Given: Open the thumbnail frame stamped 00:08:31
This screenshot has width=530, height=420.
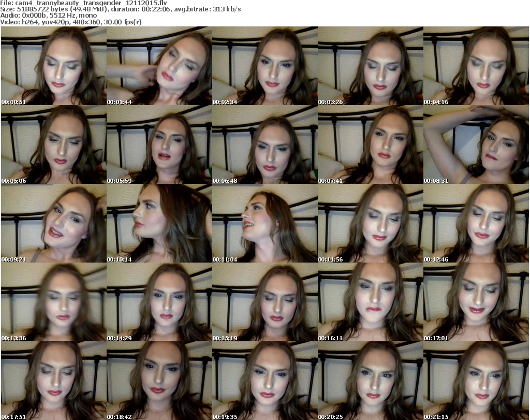Looking at the screenshot, I should [476, 144].
